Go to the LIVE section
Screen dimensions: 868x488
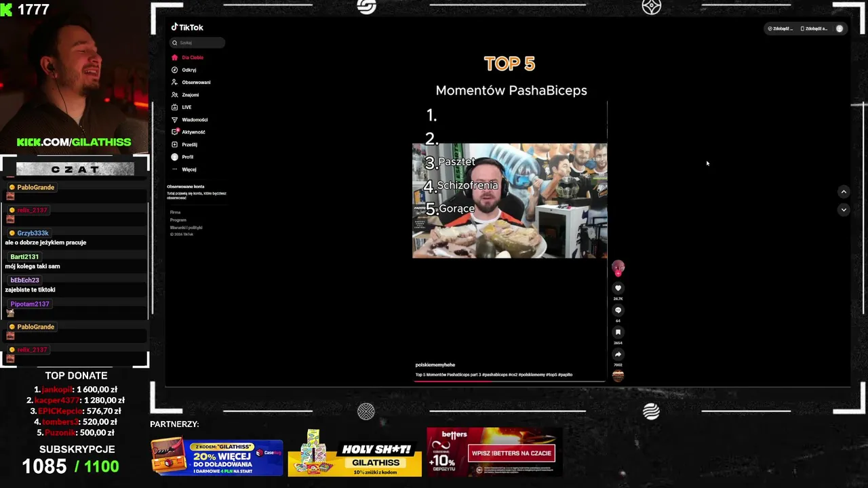click(x=182, y=107)
